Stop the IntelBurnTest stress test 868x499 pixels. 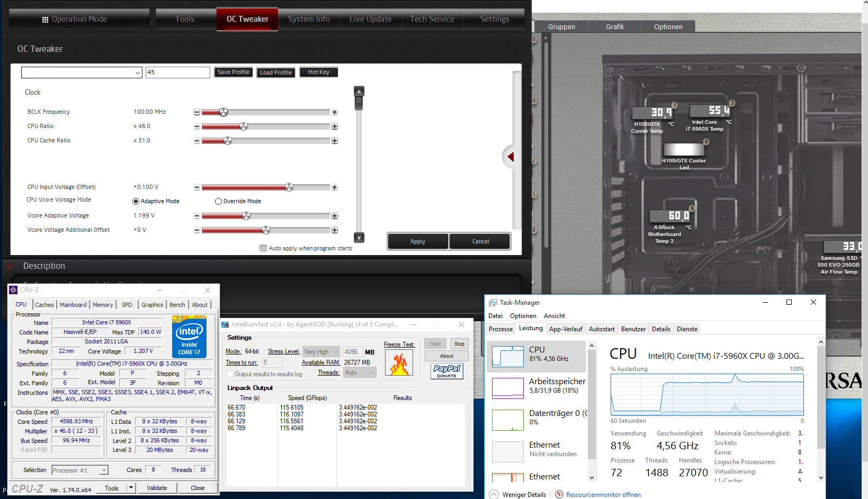[459, 344]
